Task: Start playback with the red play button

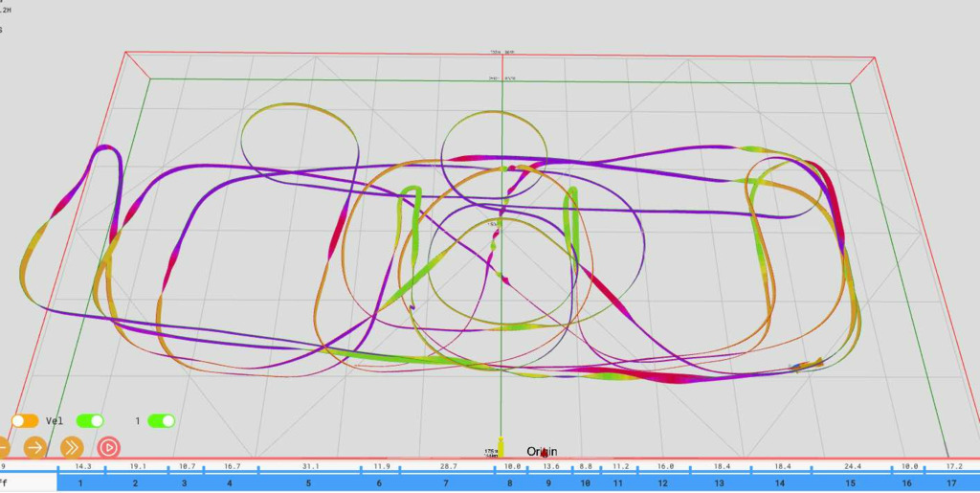Action: point(109,447)
